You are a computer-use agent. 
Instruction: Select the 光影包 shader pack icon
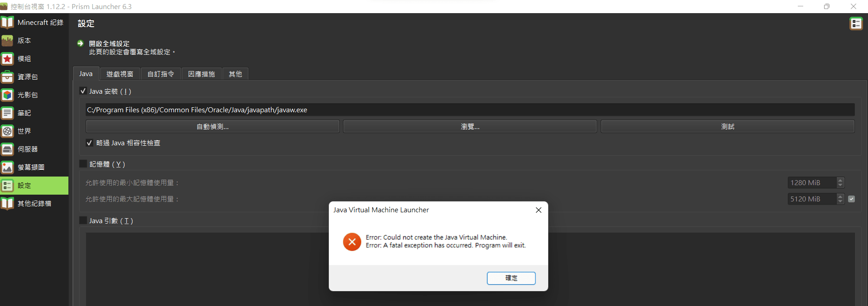pyautogui.click(x=7, y=95)
